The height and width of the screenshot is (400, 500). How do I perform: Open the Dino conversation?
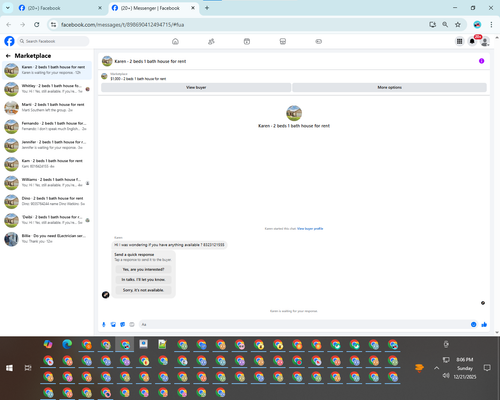coord(47,201)
